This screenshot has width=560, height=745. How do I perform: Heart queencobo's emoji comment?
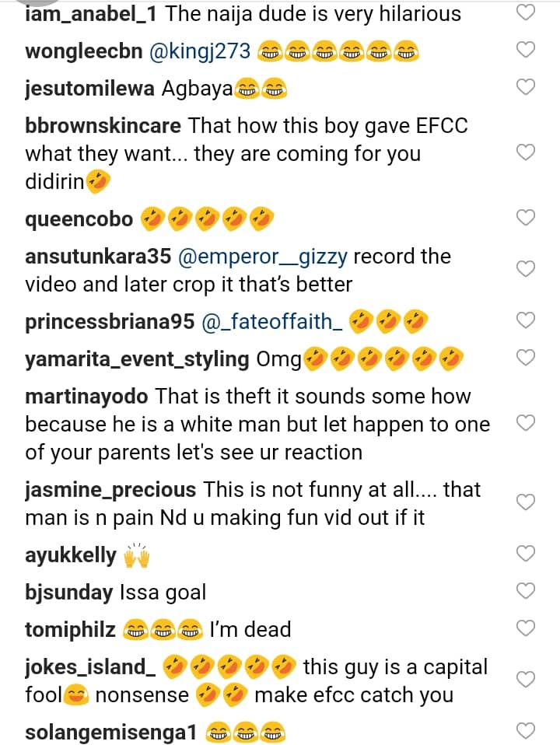(527, 218)
